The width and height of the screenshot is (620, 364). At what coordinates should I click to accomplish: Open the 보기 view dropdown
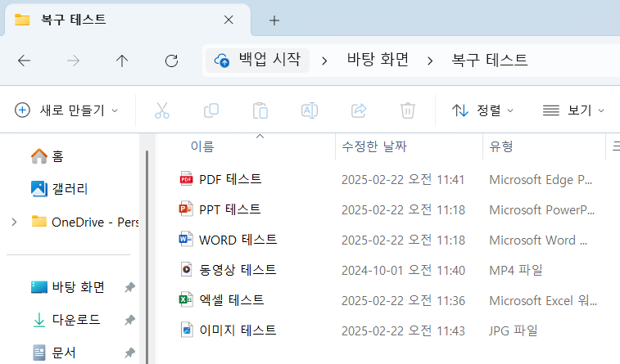click(x=574, y=110)
